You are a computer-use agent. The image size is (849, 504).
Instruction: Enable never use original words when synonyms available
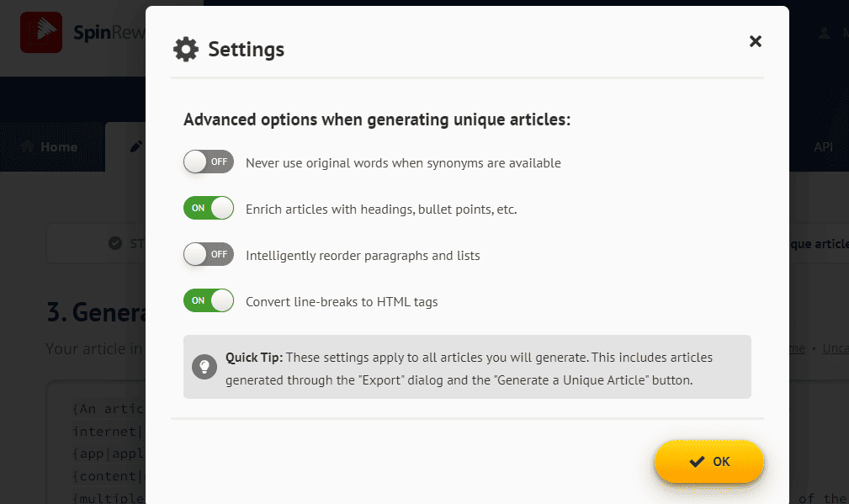208,162
